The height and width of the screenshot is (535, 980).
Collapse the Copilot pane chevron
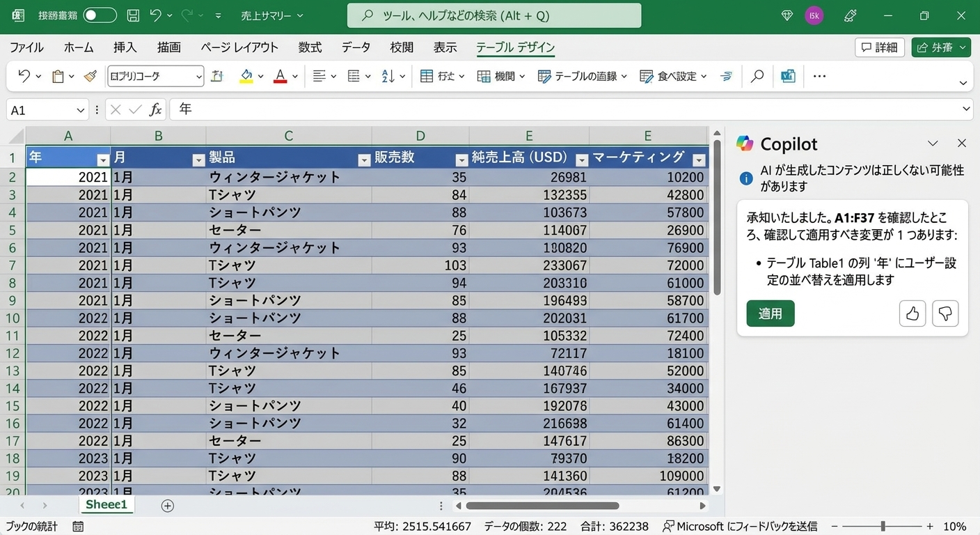point(933,144)
